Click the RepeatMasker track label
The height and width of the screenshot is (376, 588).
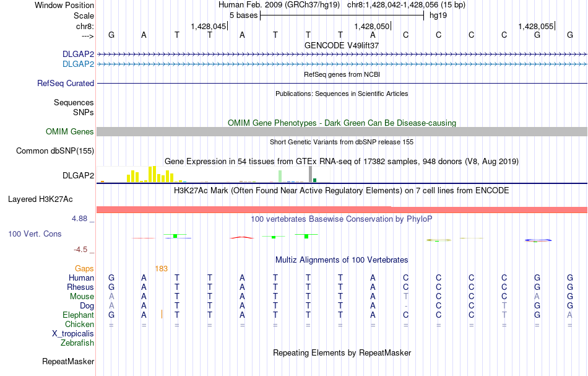(68, 361)
